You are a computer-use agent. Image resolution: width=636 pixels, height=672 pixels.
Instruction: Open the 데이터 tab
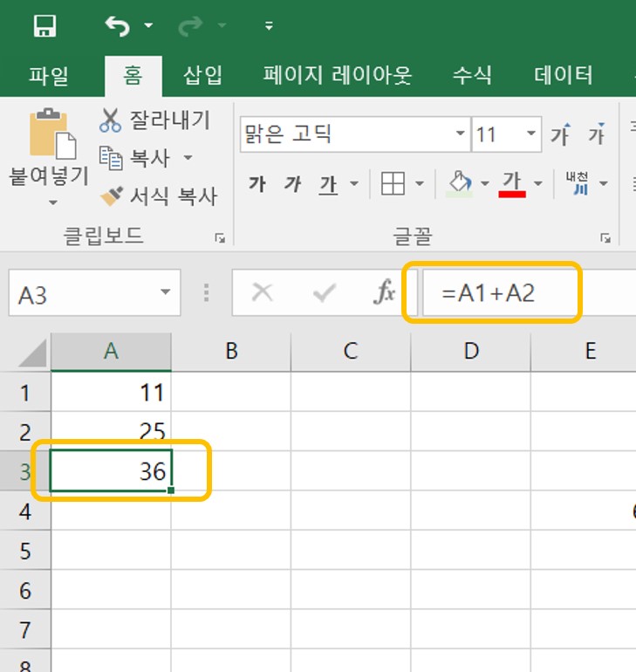pyautogui.click(x=564, y=75)
